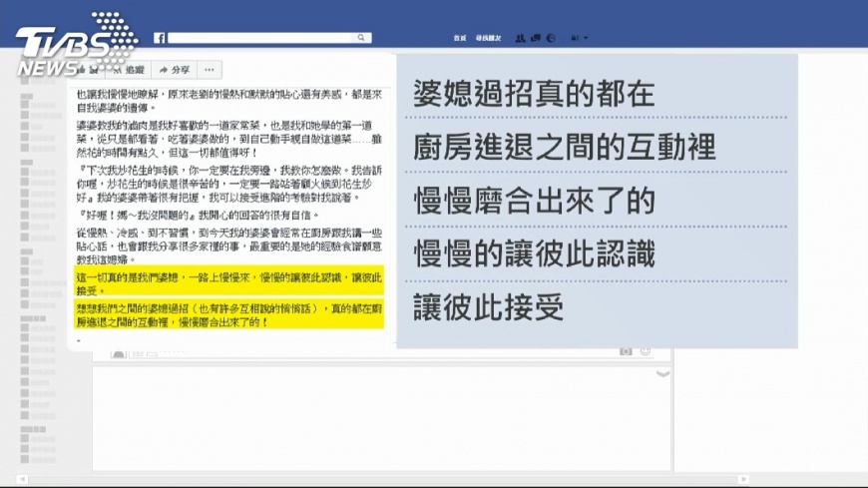The height and width of the screenshot is (488, 868).
Task: Click the commenter avatar beside comment field
Action: (x=119, y=353)
